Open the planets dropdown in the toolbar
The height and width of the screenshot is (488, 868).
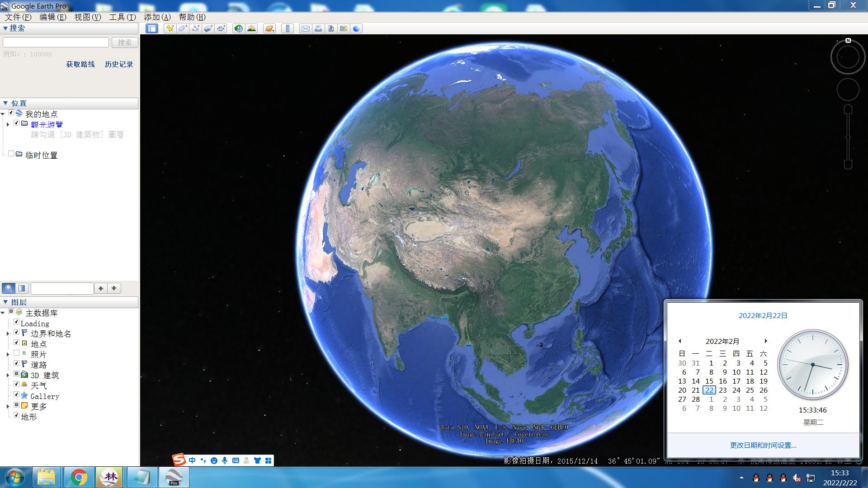tap(269, 28)
